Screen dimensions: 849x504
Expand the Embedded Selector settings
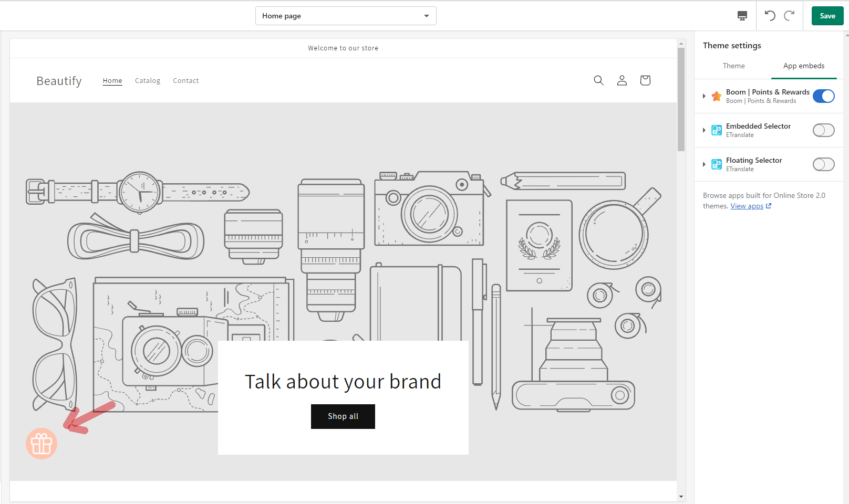pyautogui.click(x=704, y=130)
